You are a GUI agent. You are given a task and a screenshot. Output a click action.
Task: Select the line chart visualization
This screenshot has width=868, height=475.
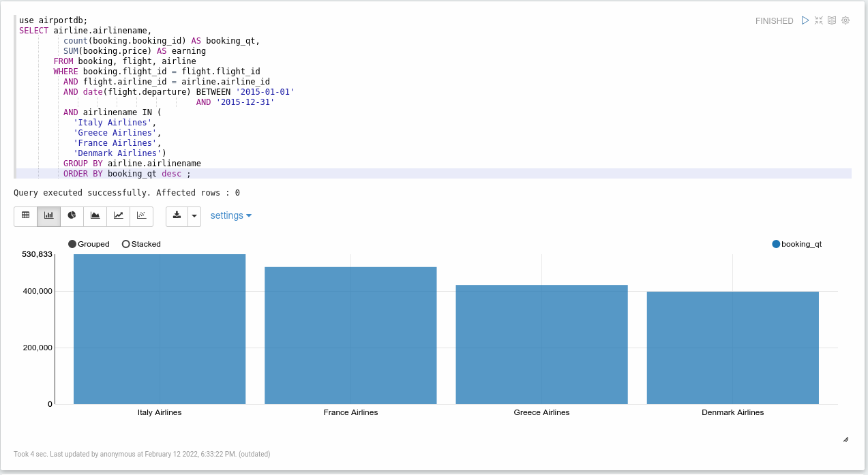pos(118,215)
